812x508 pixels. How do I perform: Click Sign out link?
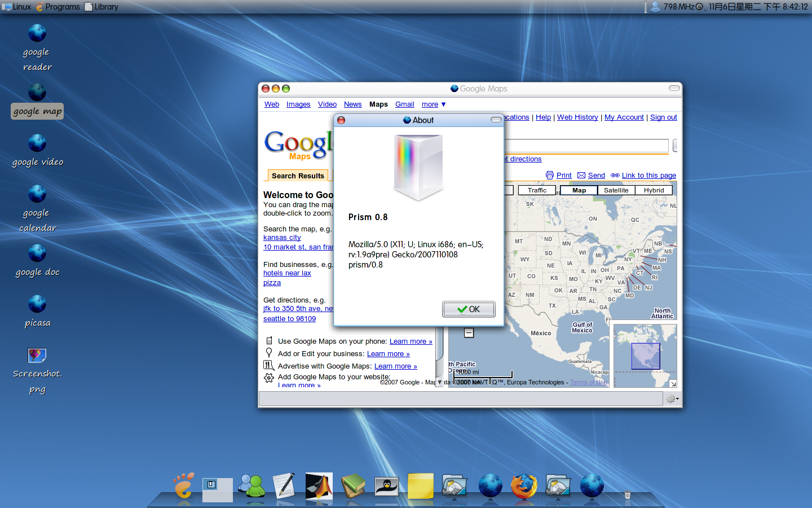click(x=664, y=117)
